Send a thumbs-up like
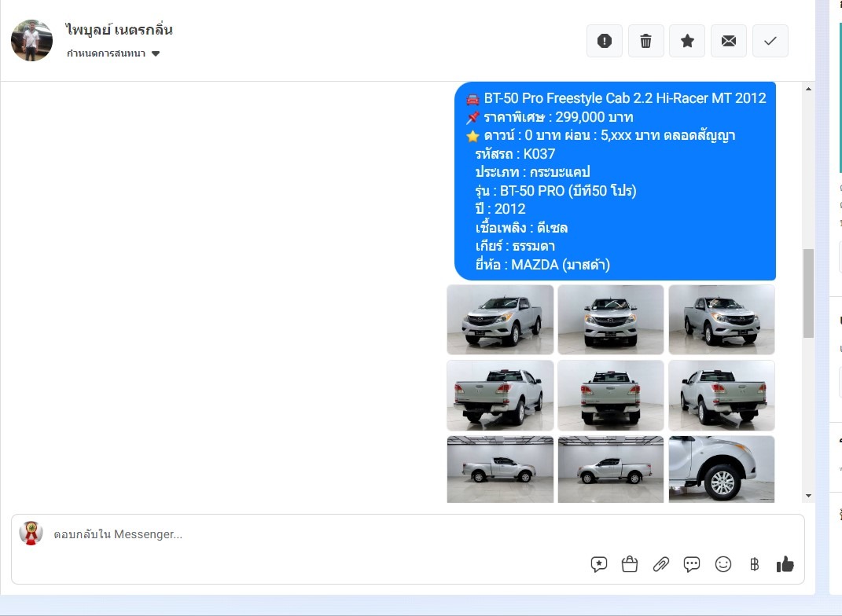This screenshot has height=616, width=842. point(785,564)
